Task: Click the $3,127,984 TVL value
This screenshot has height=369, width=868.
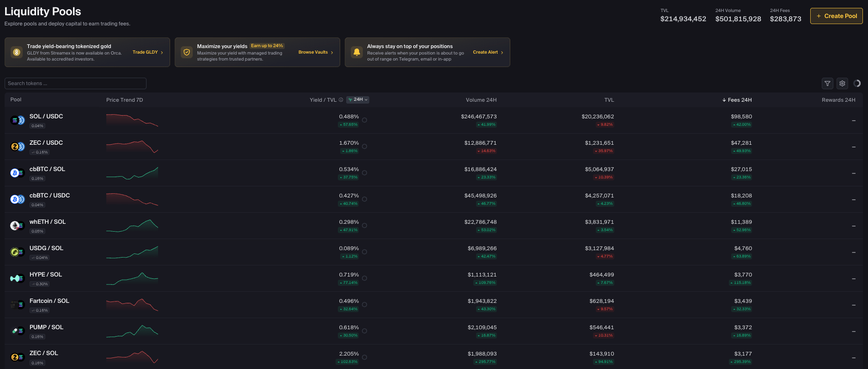Action: [599, 248]
